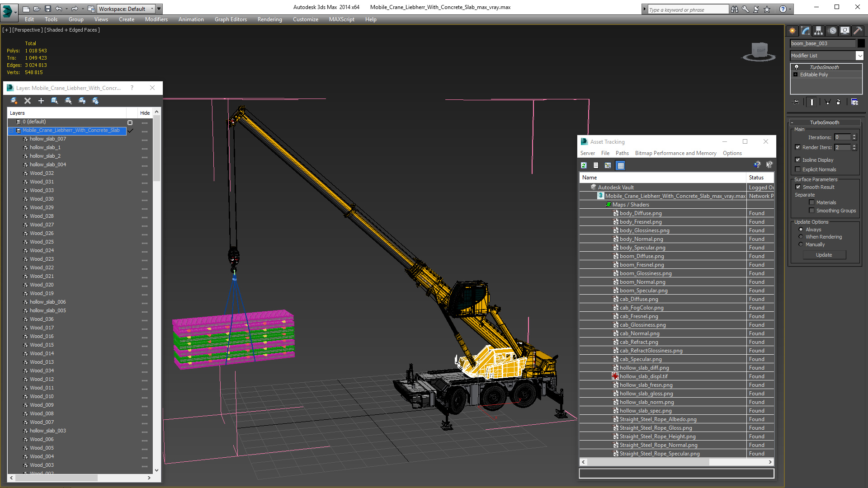Select When Rendering update option
Viewport: 868px width, 488px height.
[x=801, y=237]
